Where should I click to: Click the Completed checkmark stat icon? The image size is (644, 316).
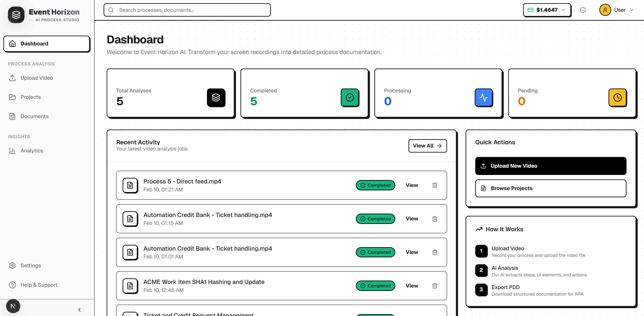(x=349, y=98)
